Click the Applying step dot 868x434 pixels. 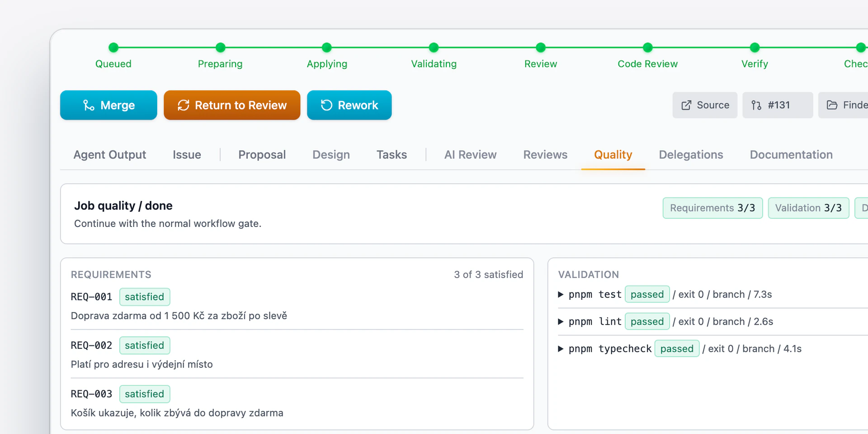click(327, 47)
